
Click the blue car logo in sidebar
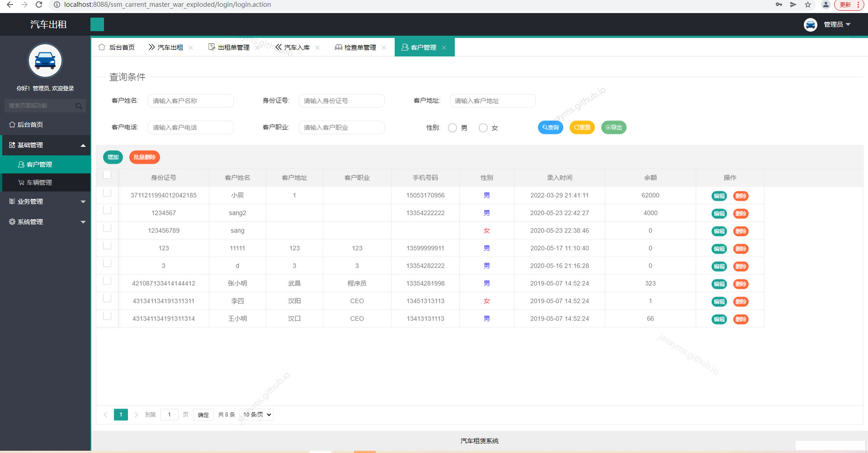[45, 60]
